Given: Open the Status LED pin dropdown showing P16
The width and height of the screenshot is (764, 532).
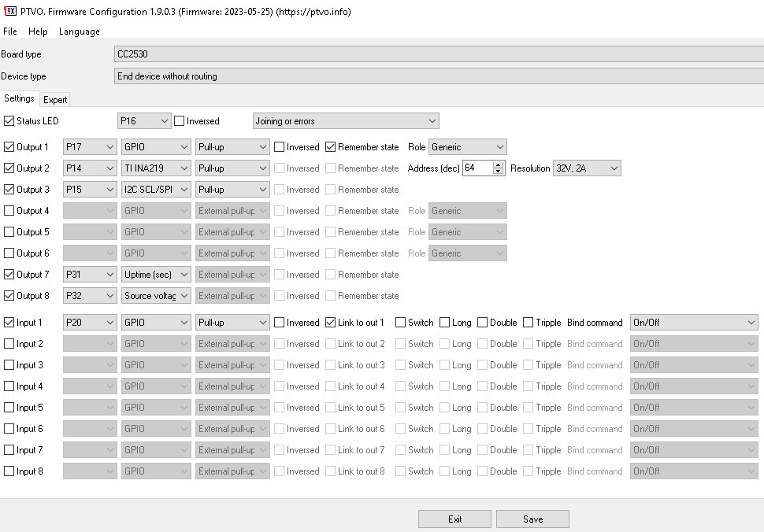Looking at the screenshot, I should click(143, 120).
